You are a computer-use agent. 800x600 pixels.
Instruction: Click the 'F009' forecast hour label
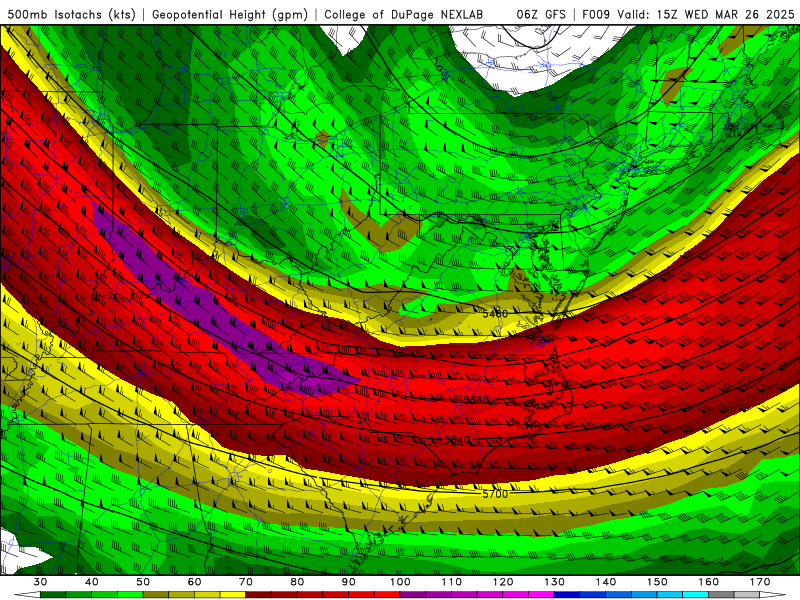[x=596, y=14]
